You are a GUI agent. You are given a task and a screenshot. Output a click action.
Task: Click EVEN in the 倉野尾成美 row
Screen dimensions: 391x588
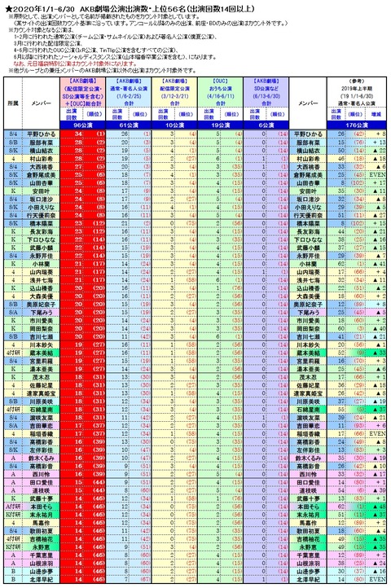tap(377, 175)
